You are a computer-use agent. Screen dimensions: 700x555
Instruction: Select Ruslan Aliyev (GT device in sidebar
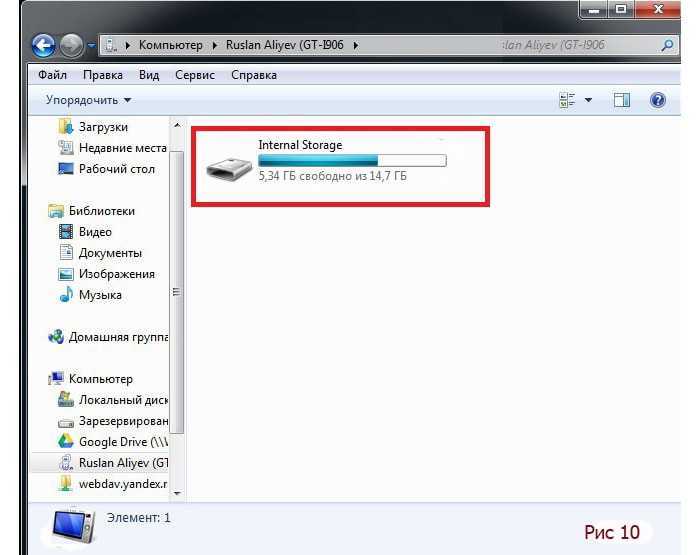pos(124,463)
